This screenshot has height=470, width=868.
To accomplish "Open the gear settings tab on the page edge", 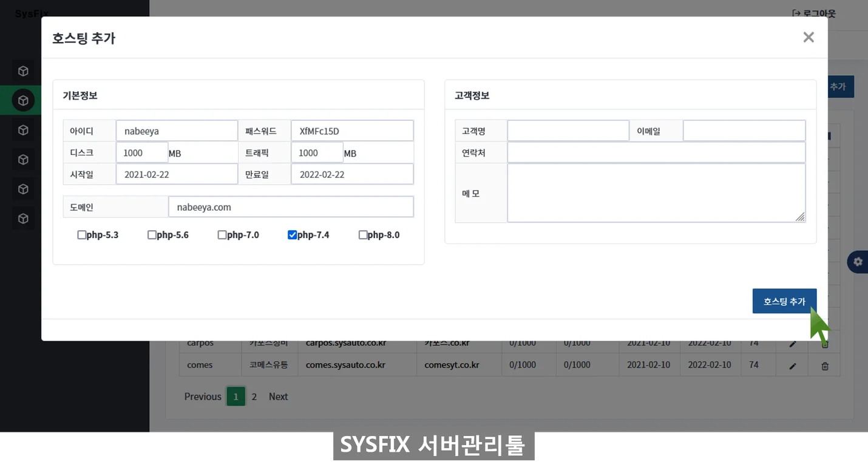I will (x=858, y=262).
